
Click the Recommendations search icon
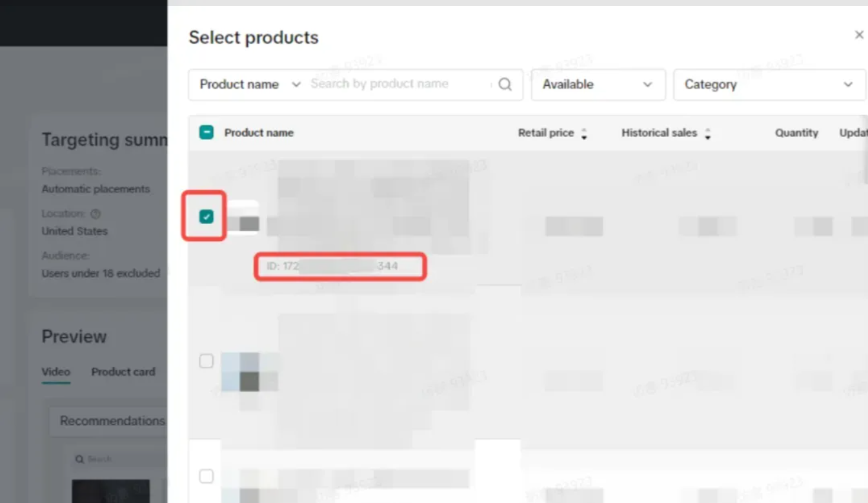tap(79, 459)
